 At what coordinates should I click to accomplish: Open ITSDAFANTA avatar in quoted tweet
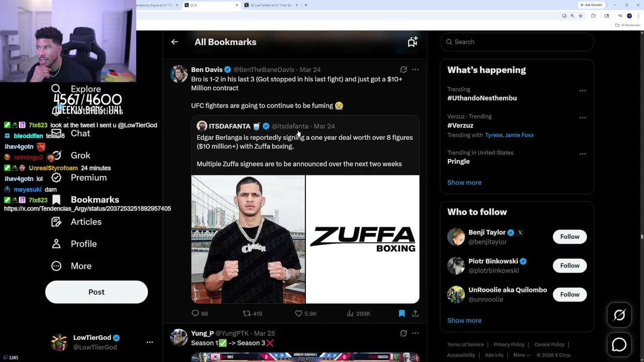pos(202,126)
